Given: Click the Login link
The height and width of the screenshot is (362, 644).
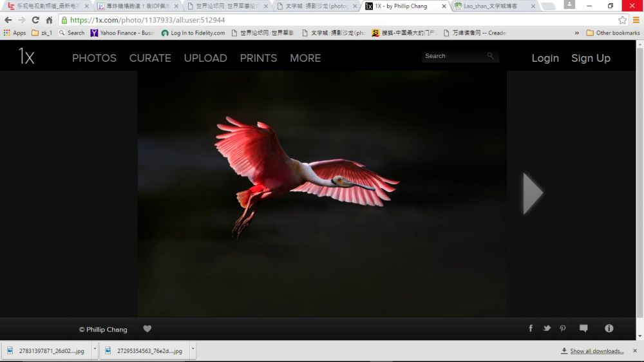Looking at the screenshot, I should click(x=545, y=58).
